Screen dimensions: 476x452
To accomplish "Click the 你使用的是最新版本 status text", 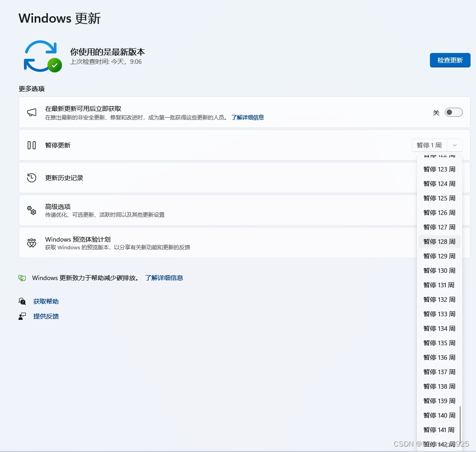I will (108, 52).
